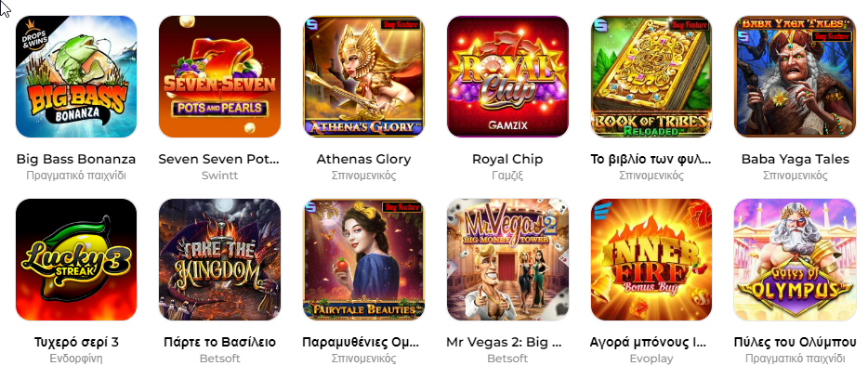Open the Swintt provider label
The width and height of the screenshot is (868, 379).
[219, 176]
